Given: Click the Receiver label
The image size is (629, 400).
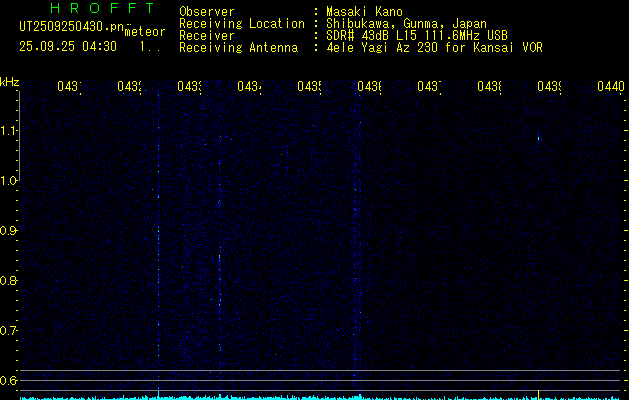Looking at the screenshot, I should pyautogui.click(x=207, y=36).
